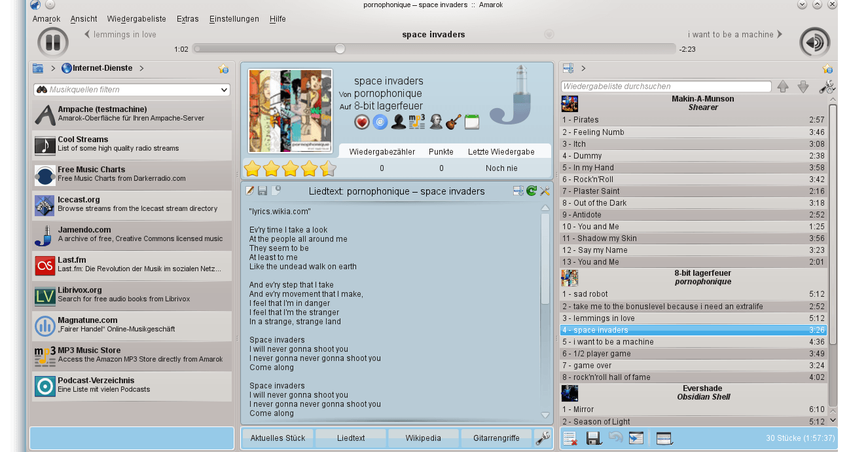The image size is (868, 452).
Task: Open the Free Music Charts service
Action: click(132, 174)
